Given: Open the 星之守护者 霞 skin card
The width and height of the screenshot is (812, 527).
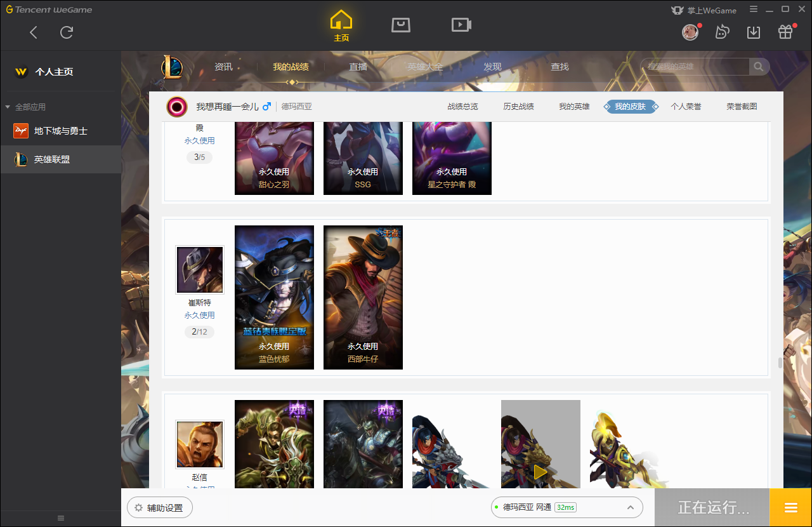Looking at the screenshot, I should [452, 158].
